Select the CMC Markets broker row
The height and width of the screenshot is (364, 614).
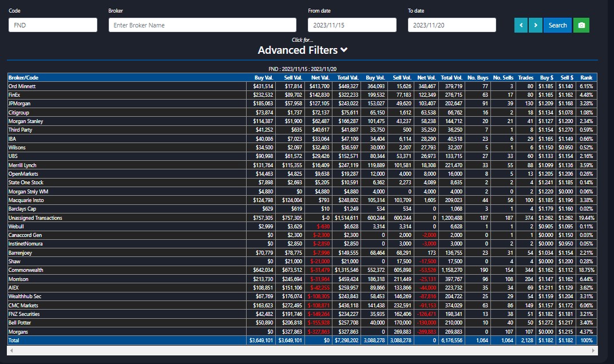coord(302,305)
